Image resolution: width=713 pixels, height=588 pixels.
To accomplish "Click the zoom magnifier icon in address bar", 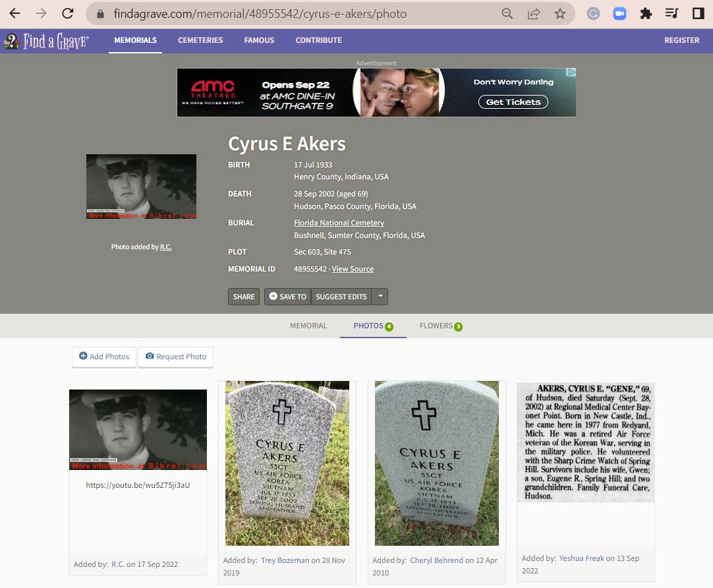I will 507,13.
